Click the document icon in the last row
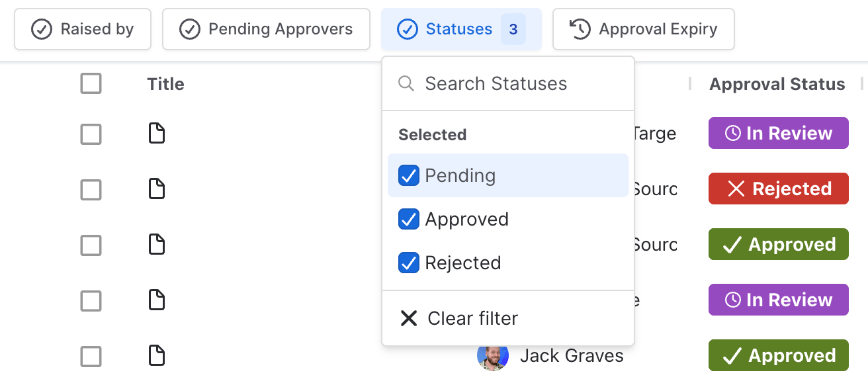868x385 pixels. pos(156,356)
